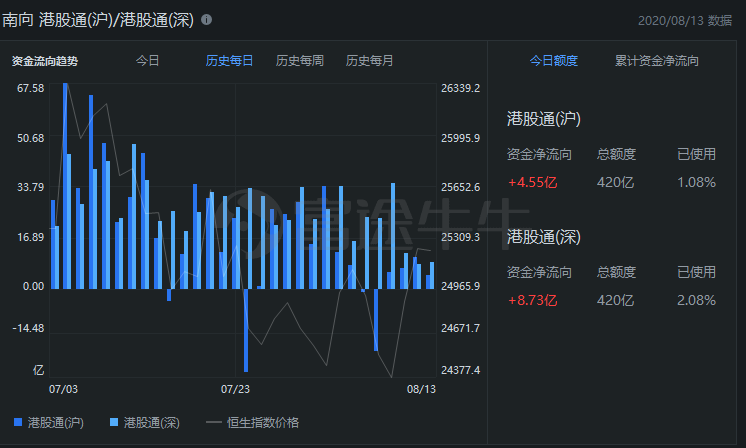
Task: Switch to 累计资金净流向 tab
Action: (657, 61)
